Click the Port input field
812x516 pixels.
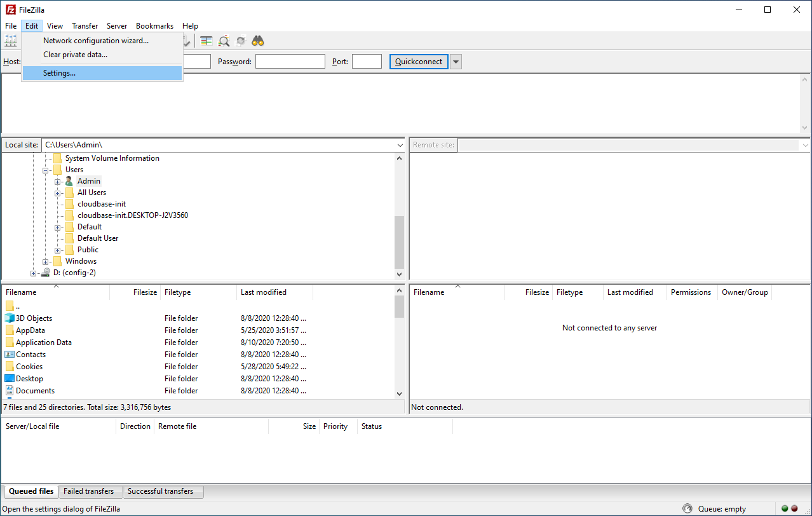[367, 62]
